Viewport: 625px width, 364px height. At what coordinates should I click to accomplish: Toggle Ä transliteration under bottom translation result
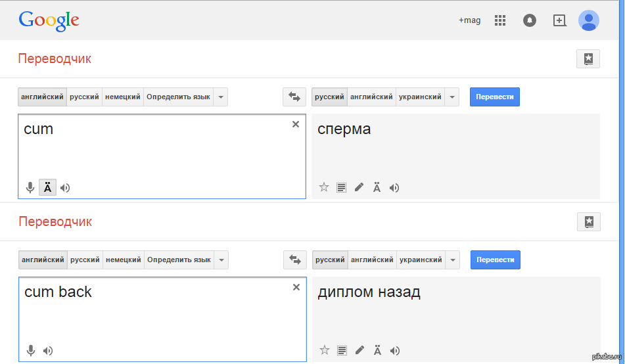pos(377,350)
